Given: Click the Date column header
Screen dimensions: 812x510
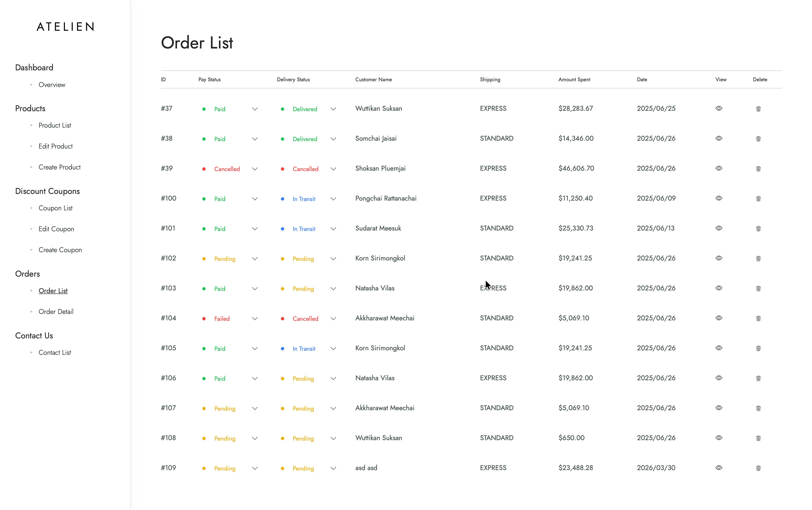Looking at the screenshot, I should [x=642, y=80].
